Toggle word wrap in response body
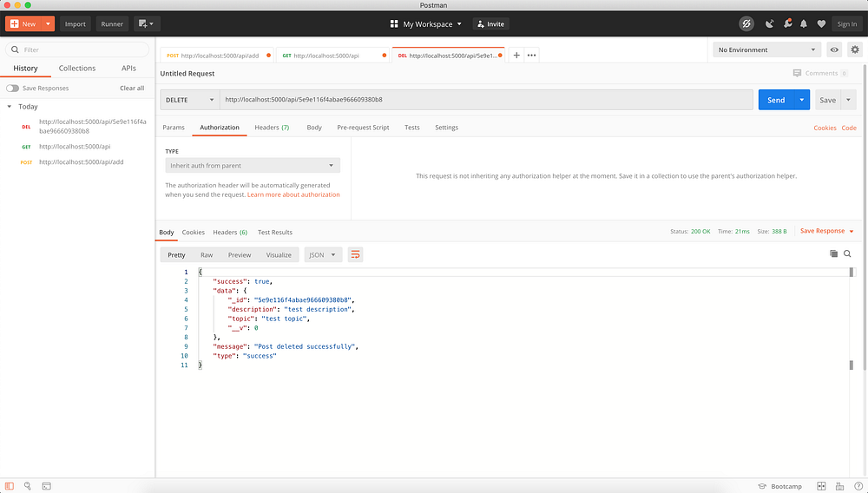868x493 pixels. pos(355,254)
